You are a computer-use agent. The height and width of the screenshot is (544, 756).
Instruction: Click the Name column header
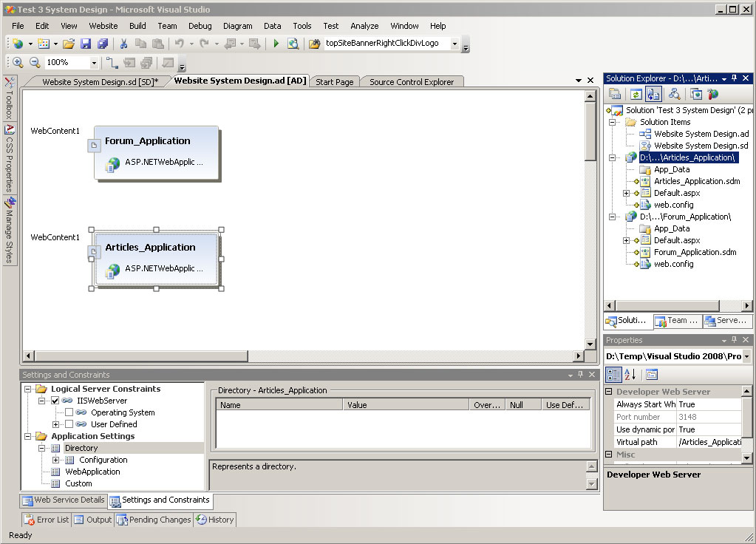click(279, 405)
